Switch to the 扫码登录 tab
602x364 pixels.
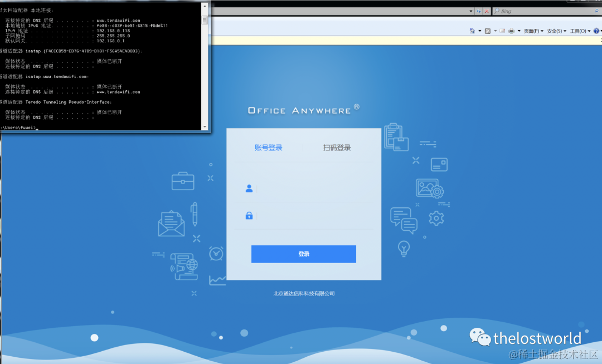337,148
